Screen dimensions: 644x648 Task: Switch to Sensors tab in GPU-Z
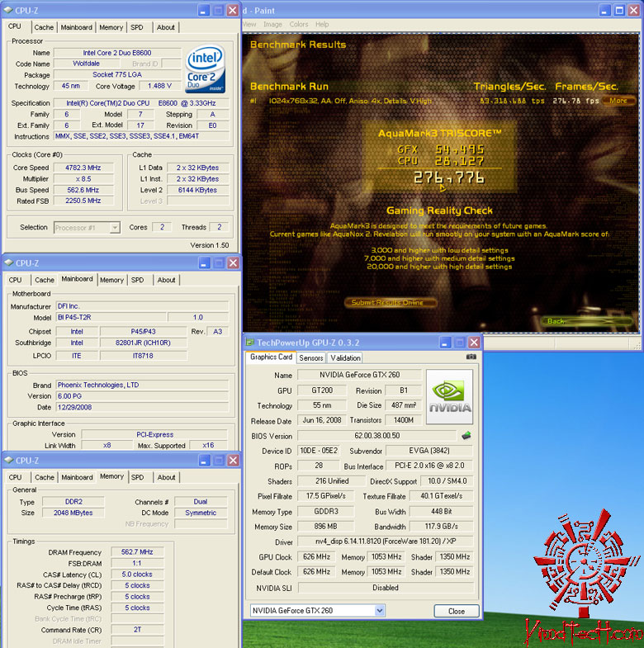[310, 358]
